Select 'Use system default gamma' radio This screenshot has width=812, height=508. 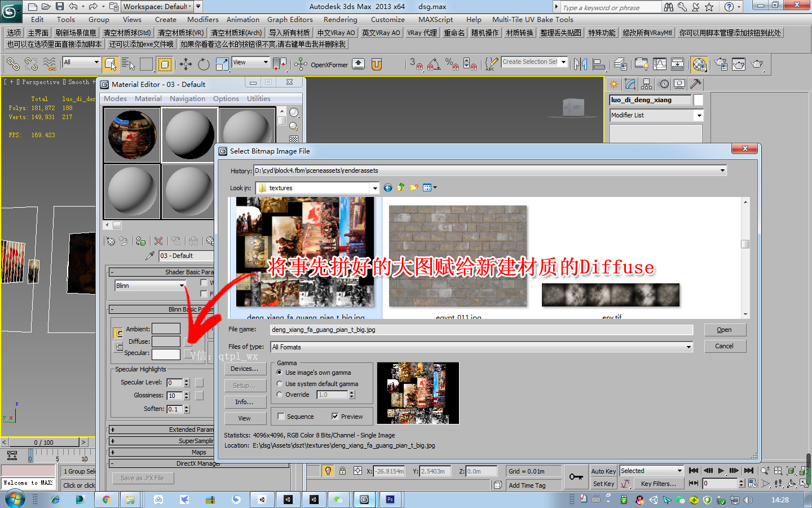(x=280, y=384)
